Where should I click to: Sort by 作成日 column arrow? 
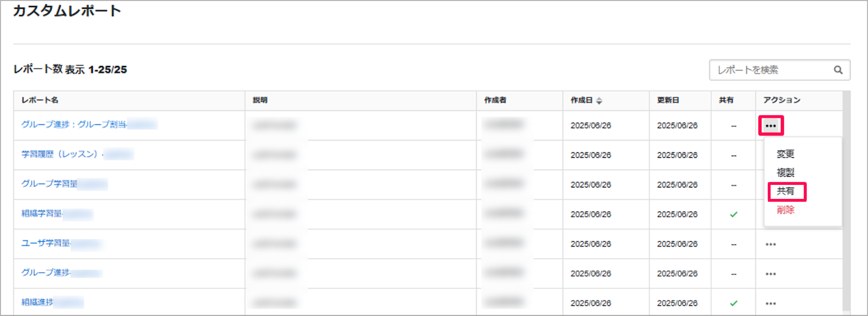point(599,101)
